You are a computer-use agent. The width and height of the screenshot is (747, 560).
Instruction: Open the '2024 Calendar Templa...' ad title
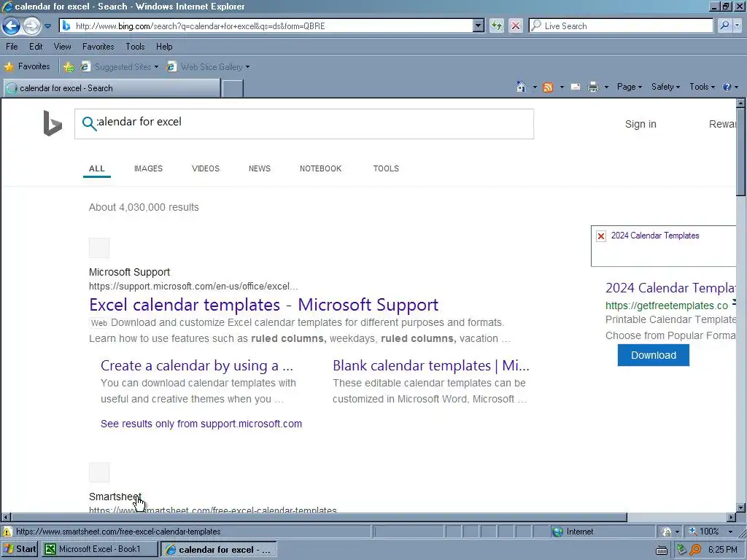pyautogui.click(x=670, y=288)
